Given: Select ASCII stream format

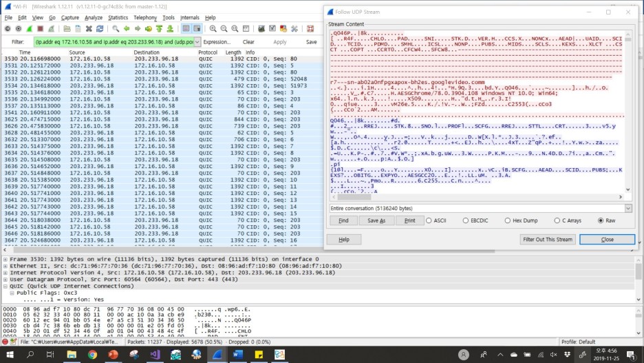Looking at the screenshot, I should tap(436, 220).
